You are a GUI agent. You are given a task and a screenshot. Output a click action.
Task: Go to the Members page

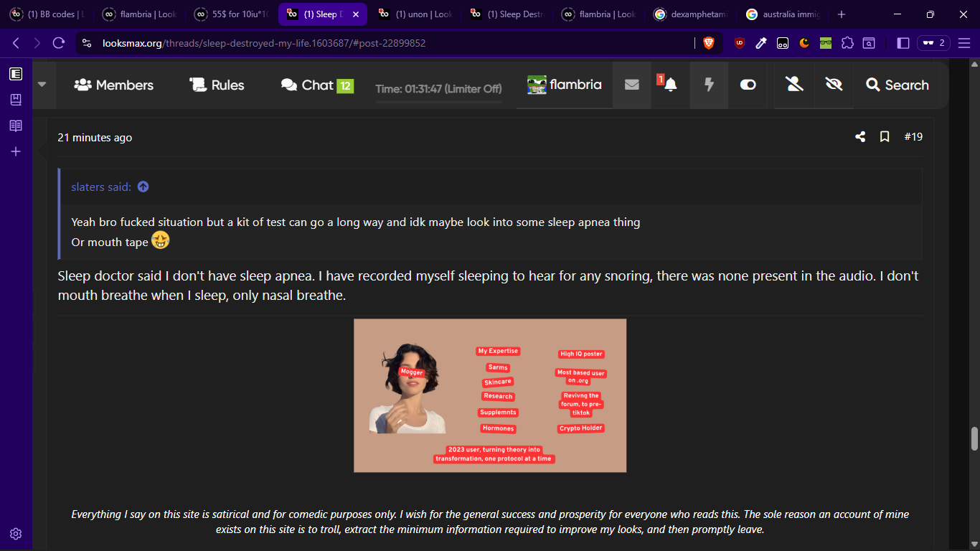[114, 85]
